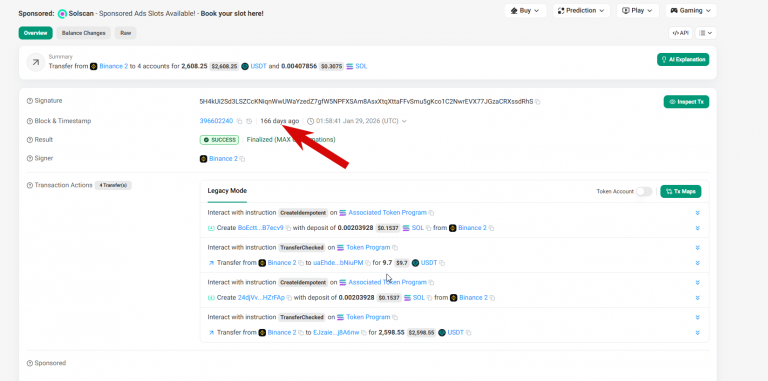Copy the transaction signature
Image resolution: width=768 pixels, height=381 pixels.
[537, 102]
